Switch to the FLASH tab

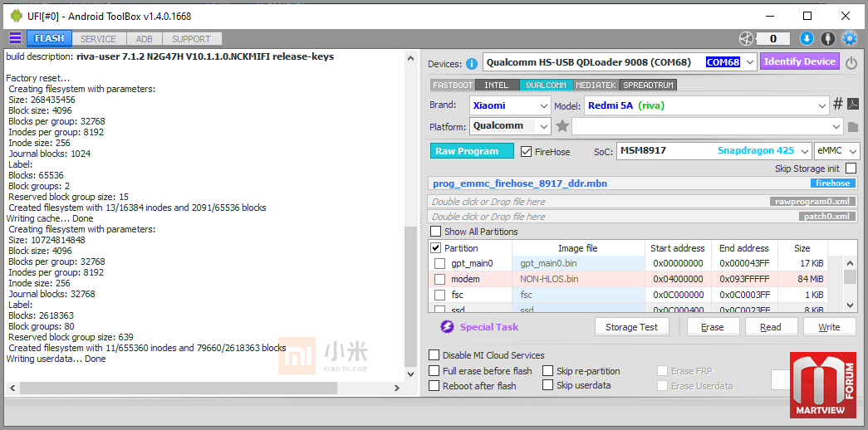[49, 39]
